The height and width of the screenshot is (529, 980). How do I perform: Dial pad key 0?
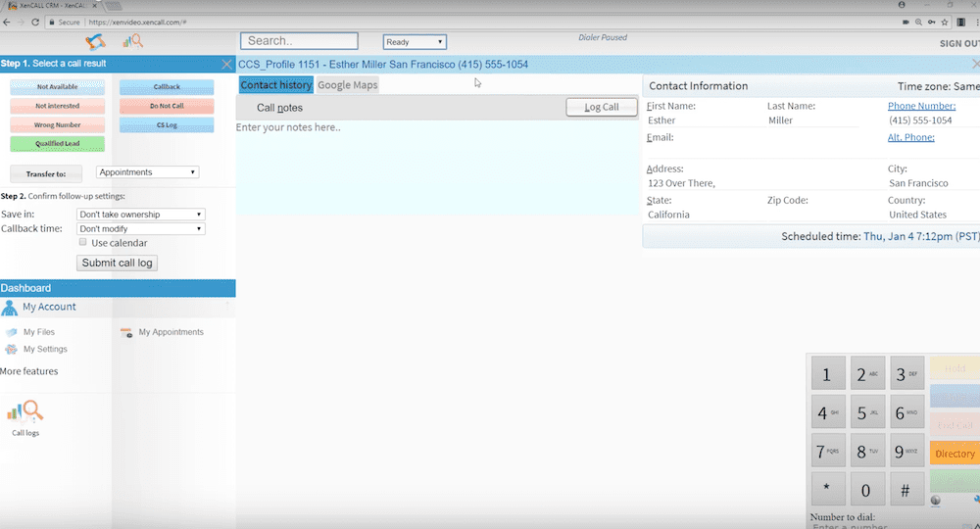coord(867,490)
